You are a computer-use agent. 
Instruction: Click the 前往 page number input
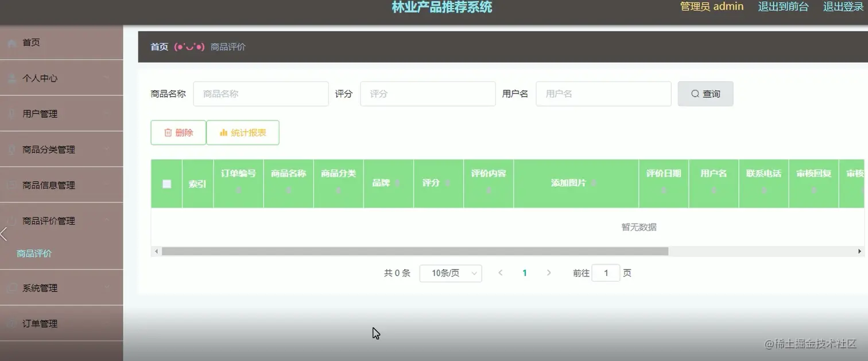(x=606, y=273)
